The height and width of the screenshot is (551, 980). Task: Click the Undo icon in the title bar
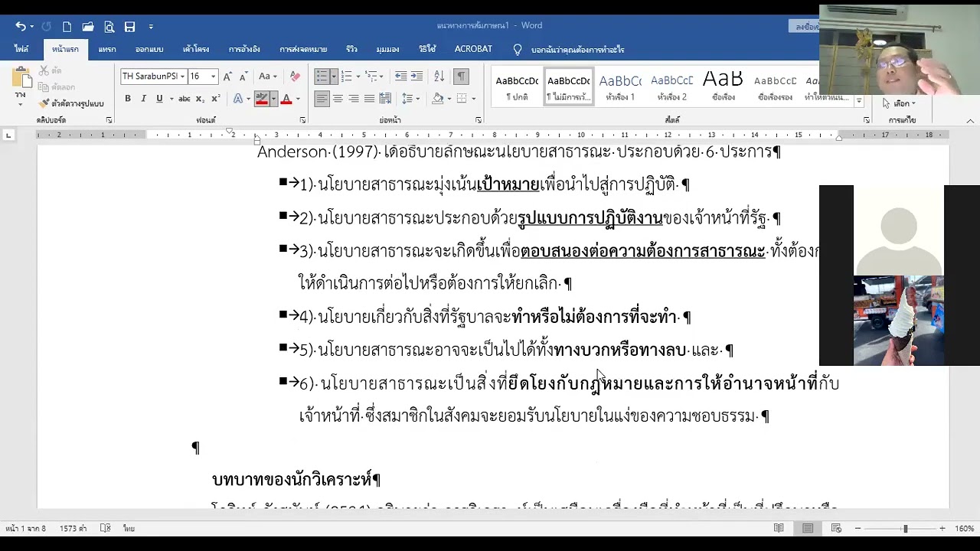coord(20,27)
